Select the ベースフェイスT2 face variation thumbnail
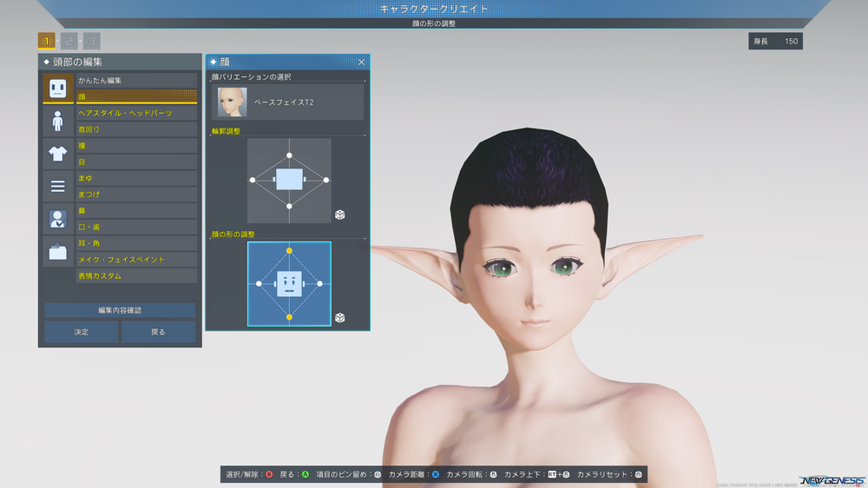Image resolution: width=868 pixels, height=488 pixels. coord(232,102)
